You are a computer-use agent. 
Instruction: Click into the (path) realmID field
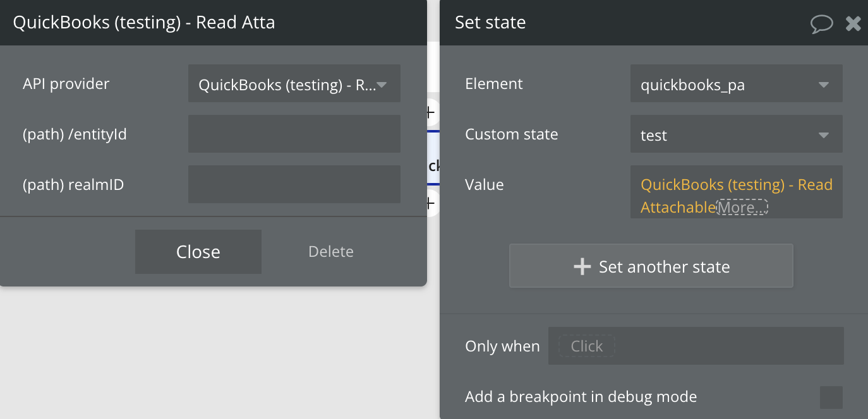pos(294,184)
